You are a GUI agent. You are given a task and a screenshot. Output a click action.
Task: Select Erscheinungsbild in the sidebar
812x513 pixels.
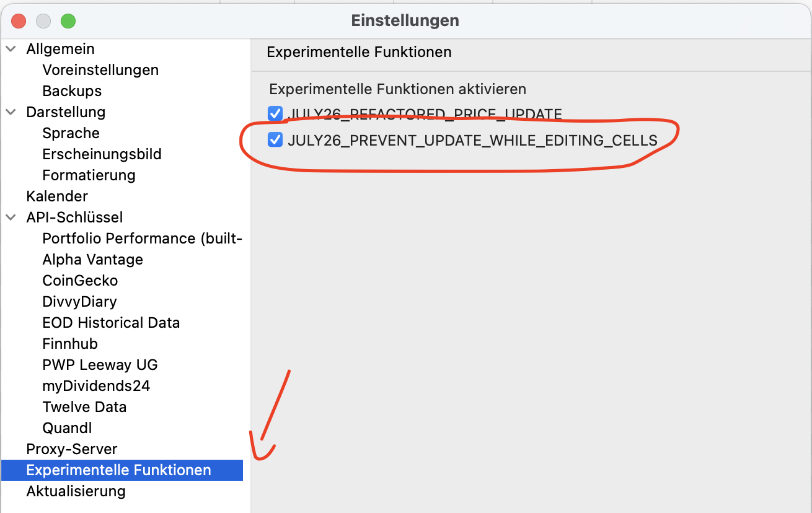pyautogui.click(x=102, y=154)
